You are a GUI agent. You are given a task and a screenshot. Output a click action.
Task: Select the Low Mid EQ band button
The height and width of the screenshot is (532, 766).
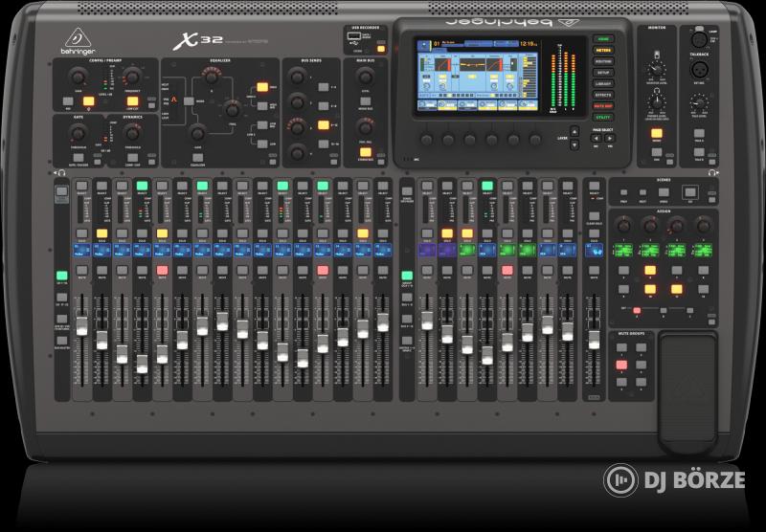pos(262,125)
